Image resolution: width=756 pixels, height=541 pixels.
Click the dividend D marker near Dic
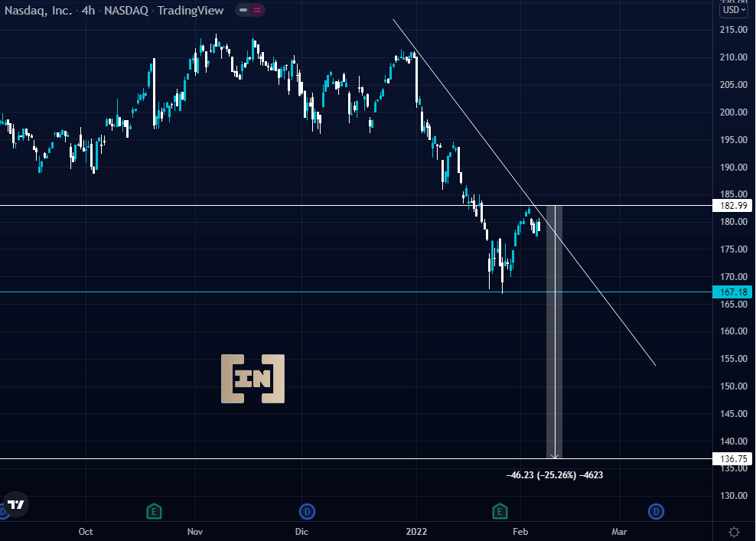307,511
